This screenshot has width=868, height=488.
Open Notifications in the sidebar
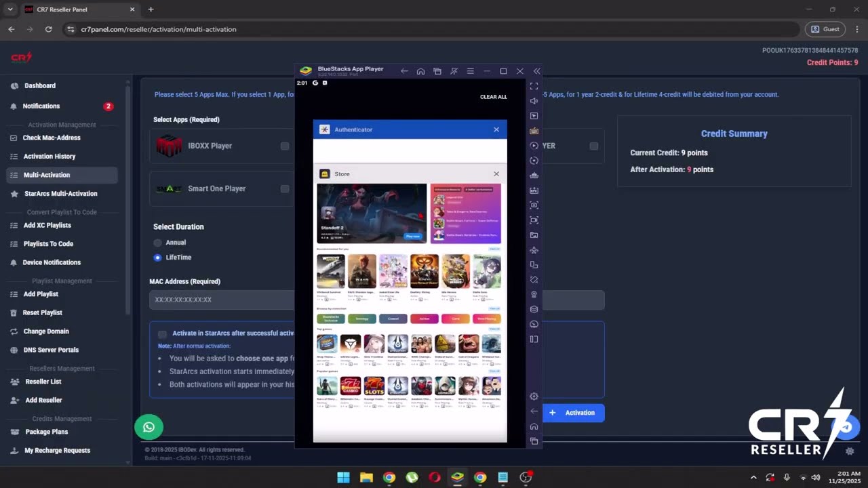pos(41,106)
